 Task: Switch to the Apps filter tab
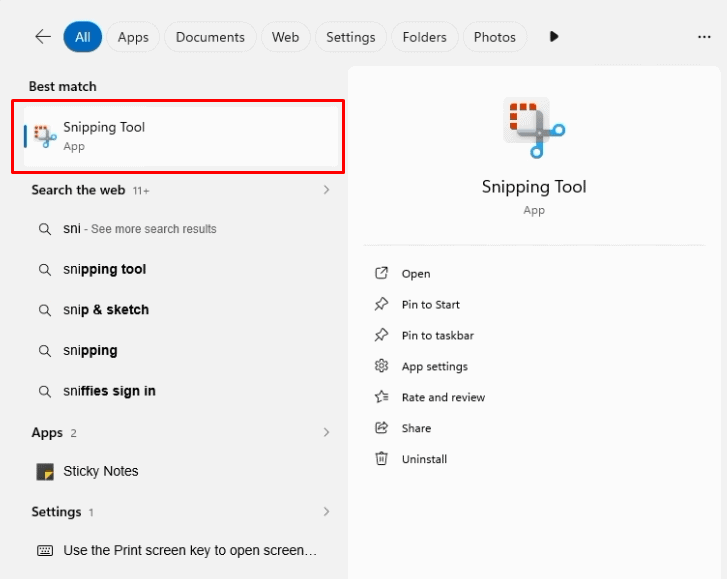[x=133, y=37]
